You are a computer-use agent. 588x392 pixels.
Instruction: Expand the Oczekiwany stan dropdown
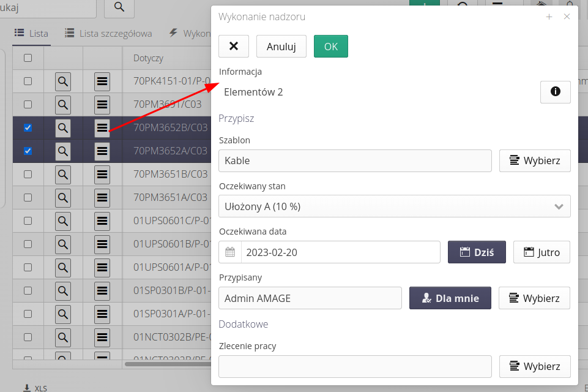pyautogui.click(x=394, y=206)
